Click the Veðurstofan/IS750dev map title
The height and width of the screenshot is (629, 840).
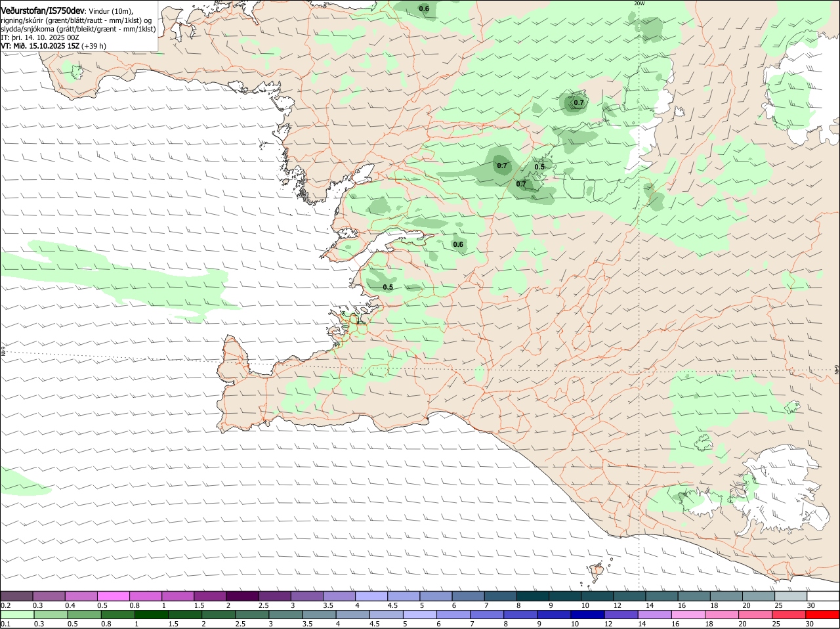pyautogui.click(x=43, y=11)
